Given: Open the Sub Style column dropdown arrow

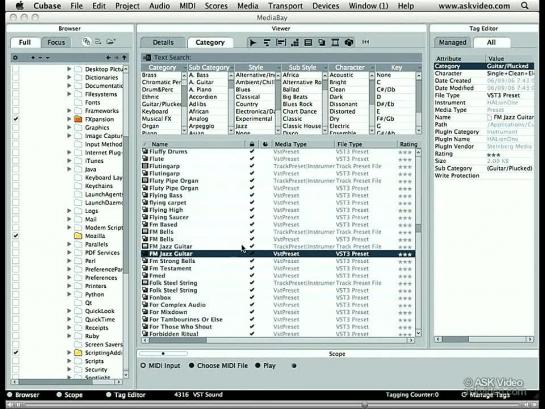Looking at the screenshot, I should (325, 67).
